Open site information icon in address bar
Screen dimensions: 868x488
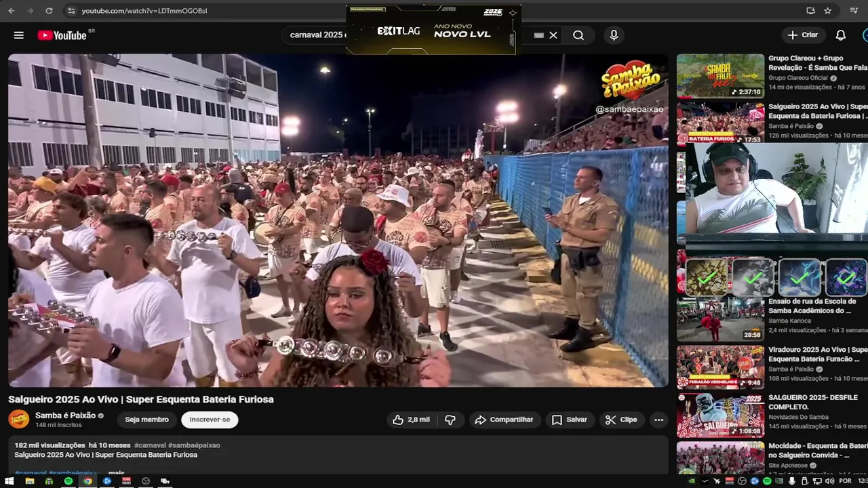tap(71, 11)
